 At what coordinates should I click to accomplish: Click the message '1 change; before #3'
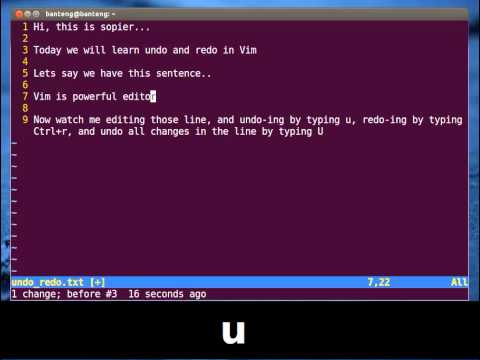[64, 294]
